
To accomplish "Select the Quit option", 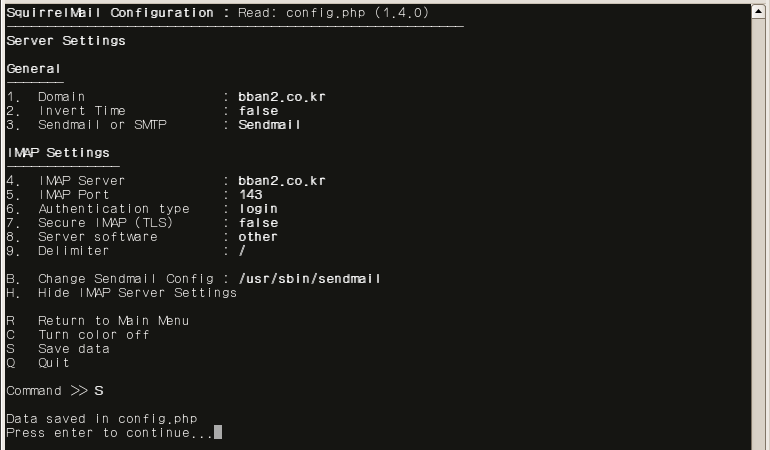I will pyautogui.click(x=38, y=363).
